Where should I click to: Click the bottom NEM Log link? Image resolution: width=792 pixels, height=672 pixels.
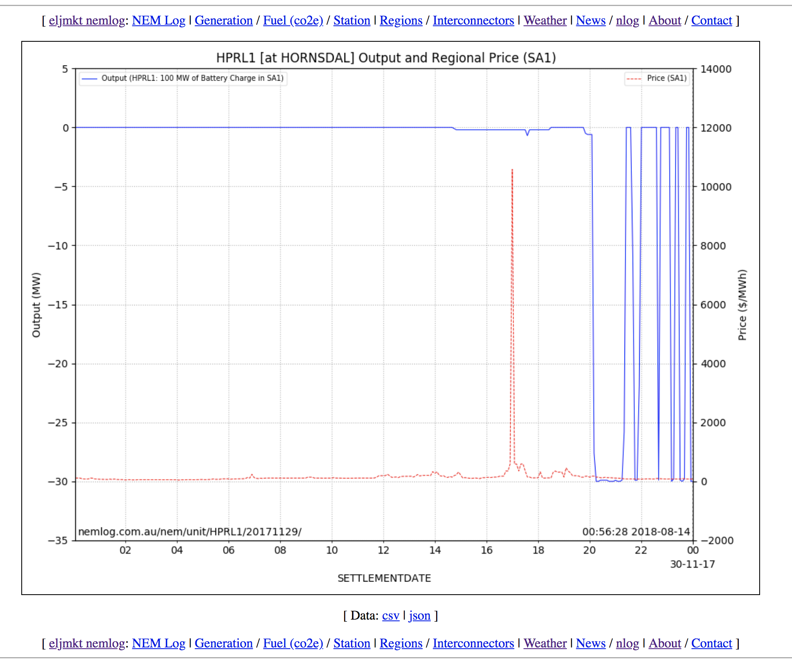[x=158, y=643]
